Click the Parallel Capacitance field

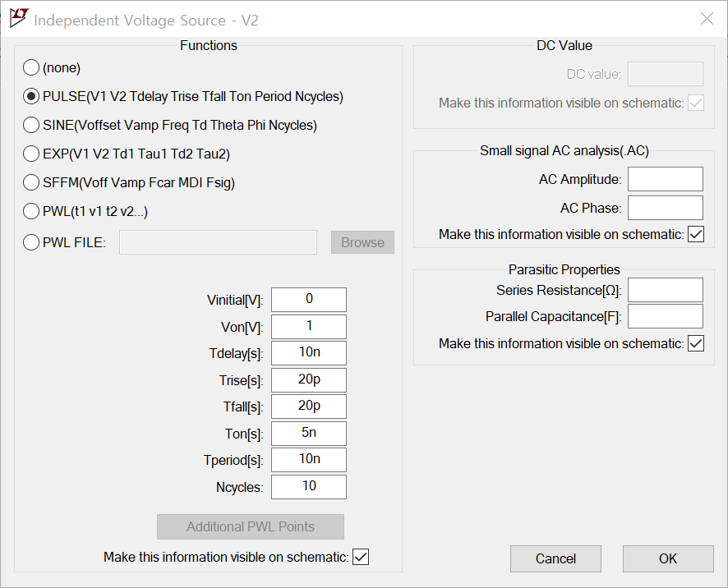[666, 316]
